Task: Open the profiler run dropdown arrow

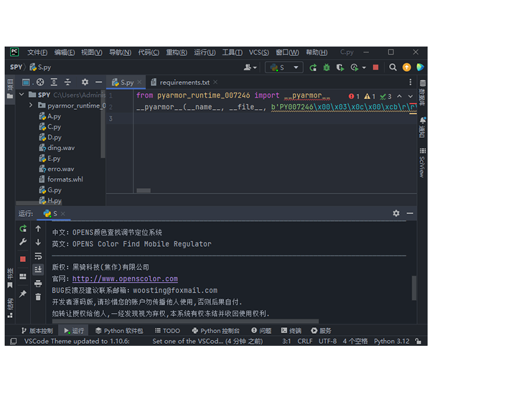Action: coord(364,68)
